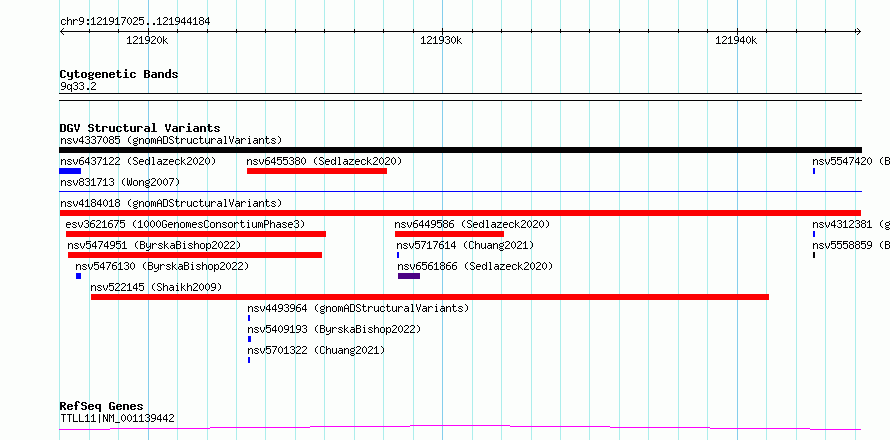Select the nsv5558859 black marker
The width and height of the screenshot is (890, 440).
point(814,255)
